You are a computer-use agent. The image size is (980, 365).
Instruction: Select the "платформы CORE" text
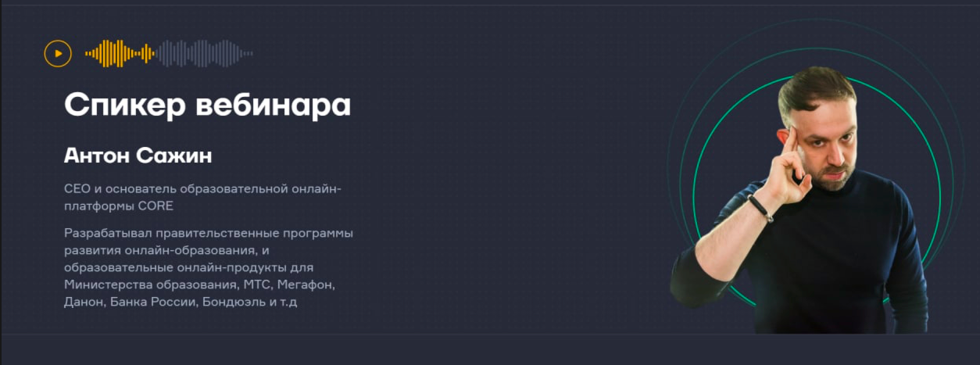[119, 206]
